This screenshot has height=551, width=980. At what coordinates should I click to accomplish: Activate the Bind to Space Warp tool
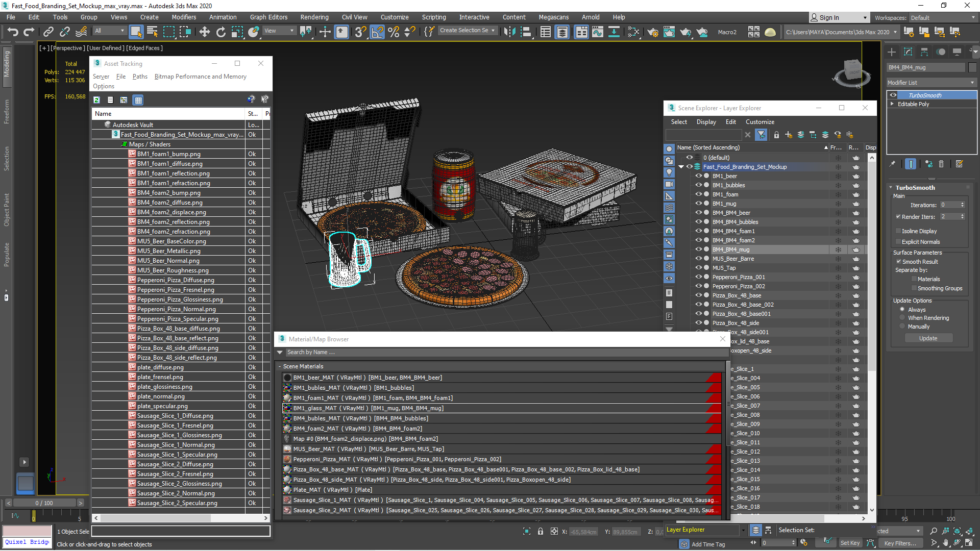pyautogui.click(x=81, y=32)
